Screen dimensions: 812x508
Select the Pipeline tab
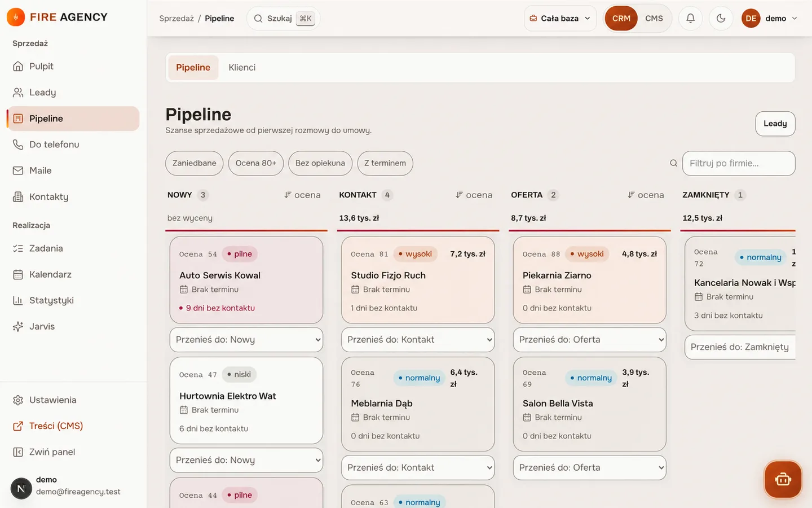pyautogui.click(x=193, y=67)
